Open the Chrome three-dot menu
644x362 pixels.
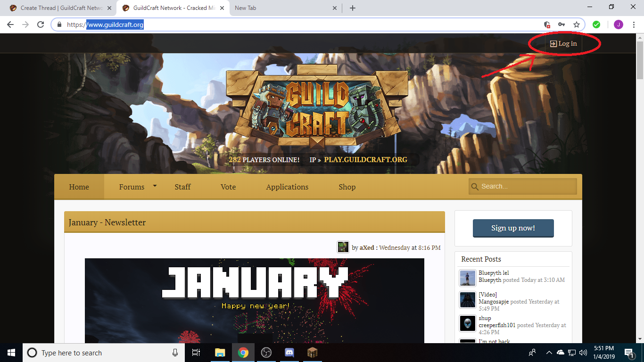point(634,25)
